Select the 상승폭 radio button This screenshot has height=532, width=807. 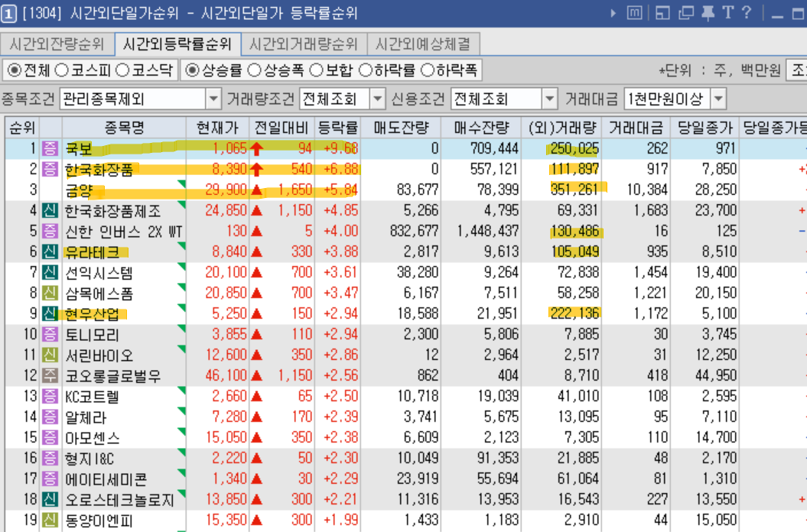pos(254,70)
